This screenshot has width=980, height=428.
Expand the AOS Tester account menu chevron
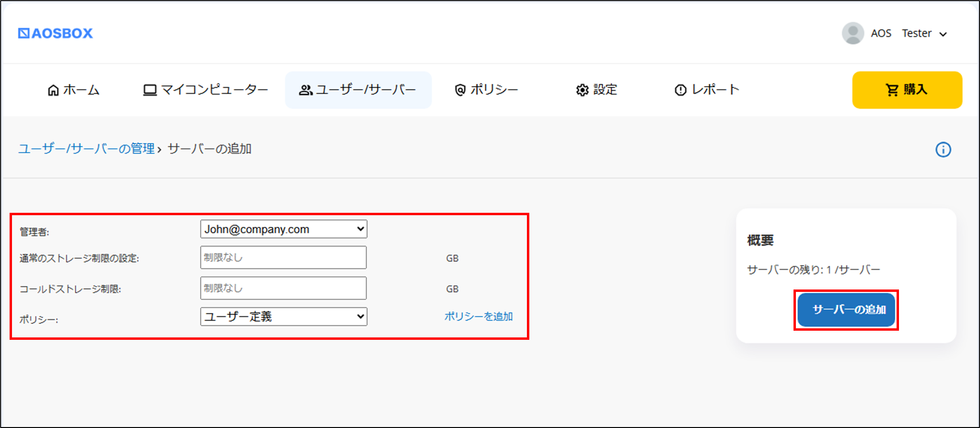click(943, 34)
